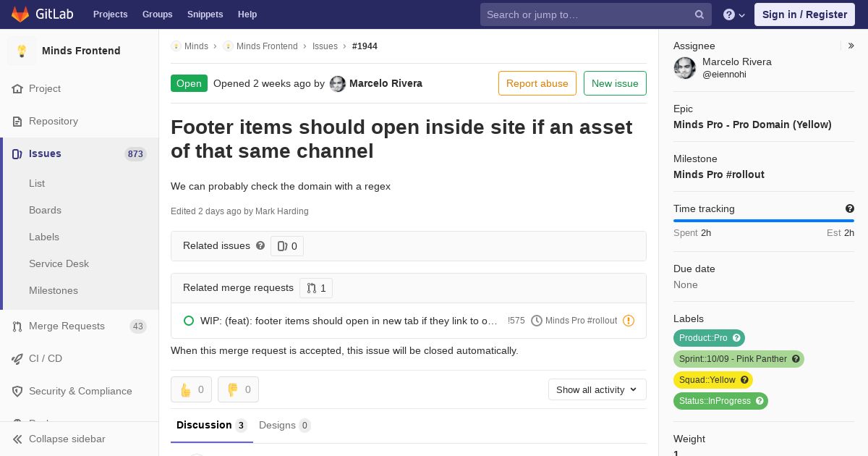Click the orange warning icon on merge request
This screenshot has height=456, width=868.
[x=629, y=321]
